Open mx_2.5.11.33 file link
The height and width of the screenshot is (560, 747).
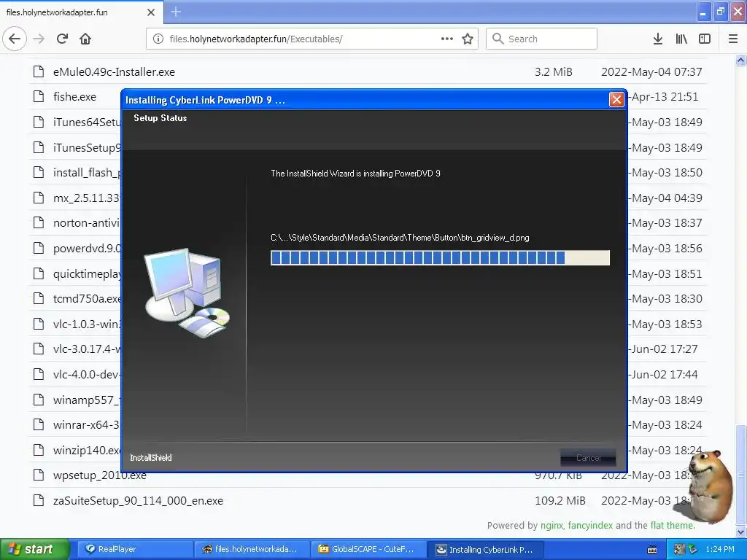point(87,198)
